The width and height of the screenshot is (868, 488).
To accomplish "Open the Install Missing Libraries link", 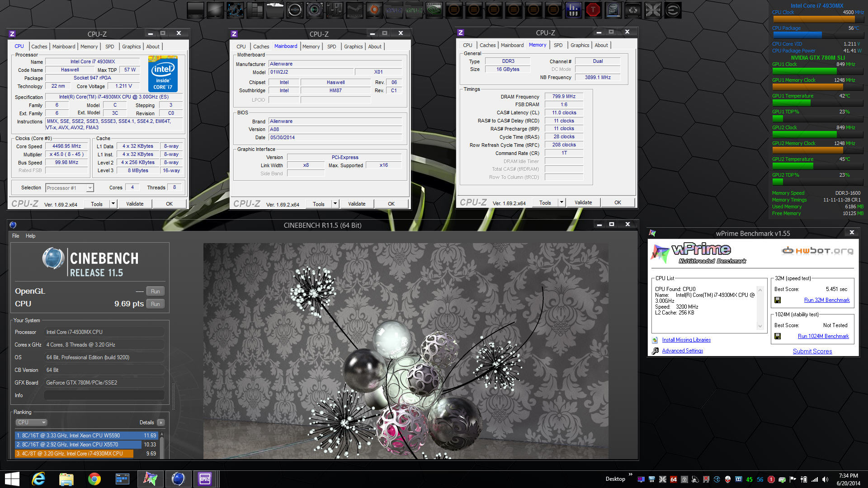I will click(686, 340).
